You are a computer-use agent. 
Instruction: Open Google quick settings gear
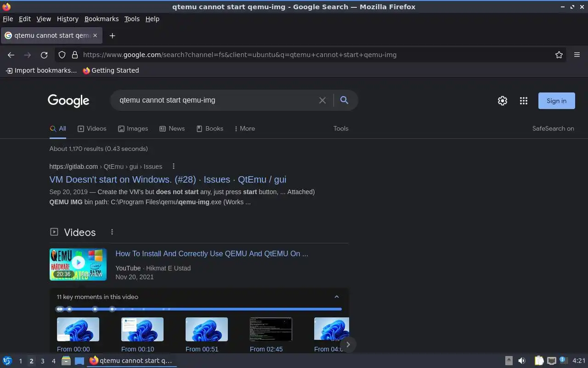click(x=503, y=101)
